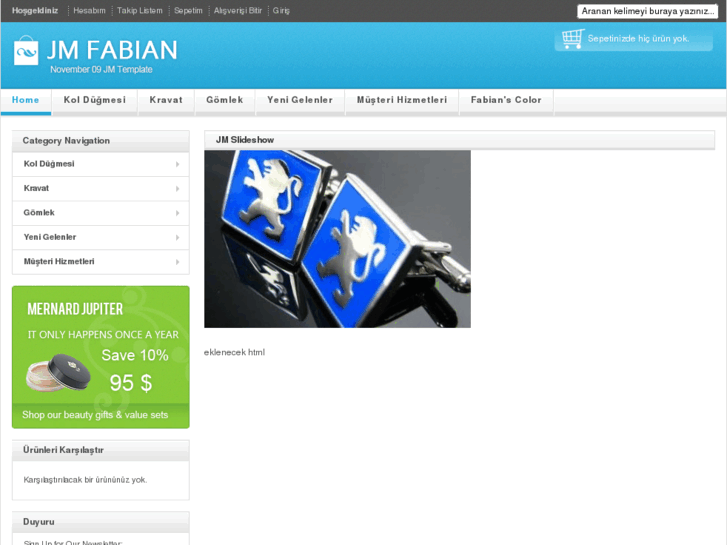Open the Kravat menu tab
Screen dimensions: 727x545
pos(166,100)
